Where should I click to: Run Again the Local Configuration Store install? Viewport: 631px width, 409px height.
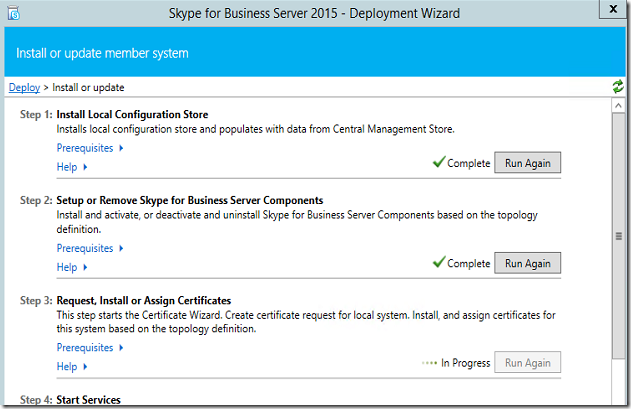click(x=527, y=163)
